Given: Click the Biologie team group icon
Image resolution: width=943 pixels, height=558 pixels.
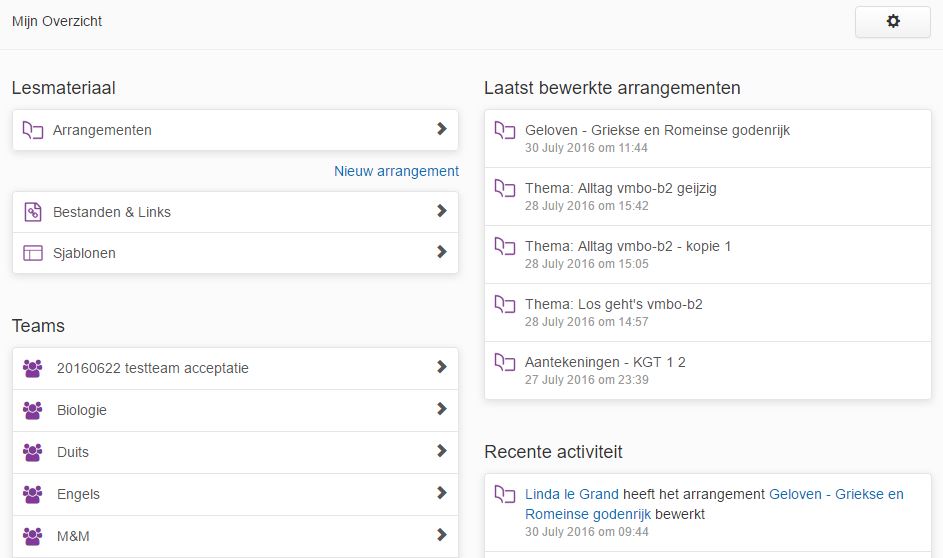Looking at the screenshot, I should (x=32, y=410).
